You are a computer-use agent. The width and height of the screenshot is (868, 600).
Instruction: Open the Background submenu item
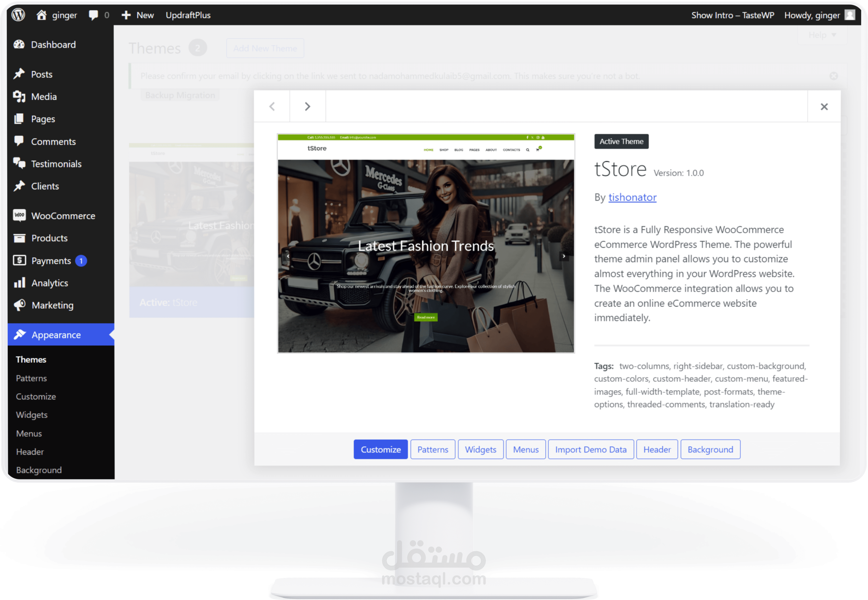coord(39,470)
